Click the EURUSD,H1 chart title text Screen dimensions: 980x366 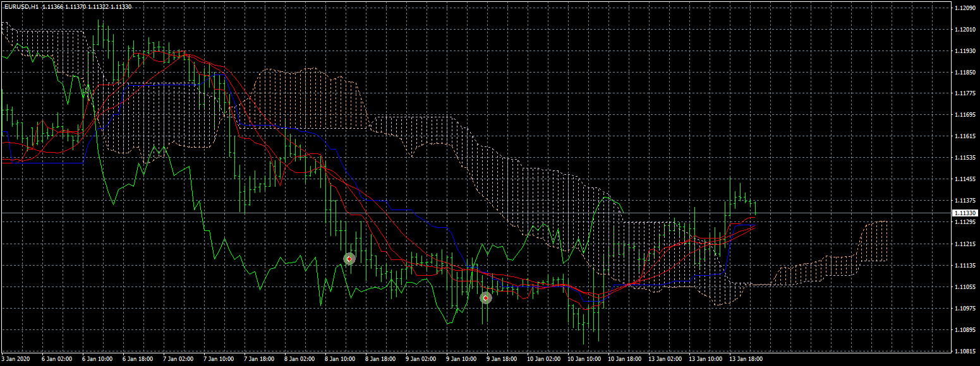coord(20,7)
